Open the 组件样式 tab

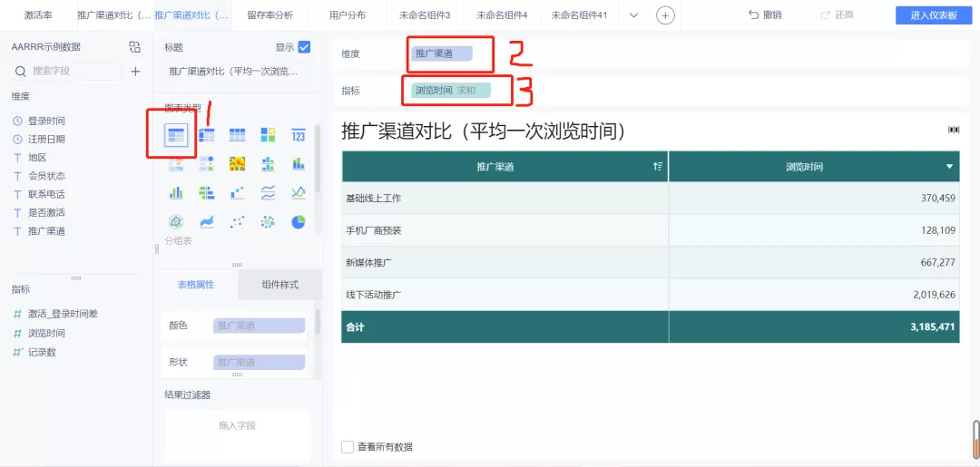tap(280, 285)
